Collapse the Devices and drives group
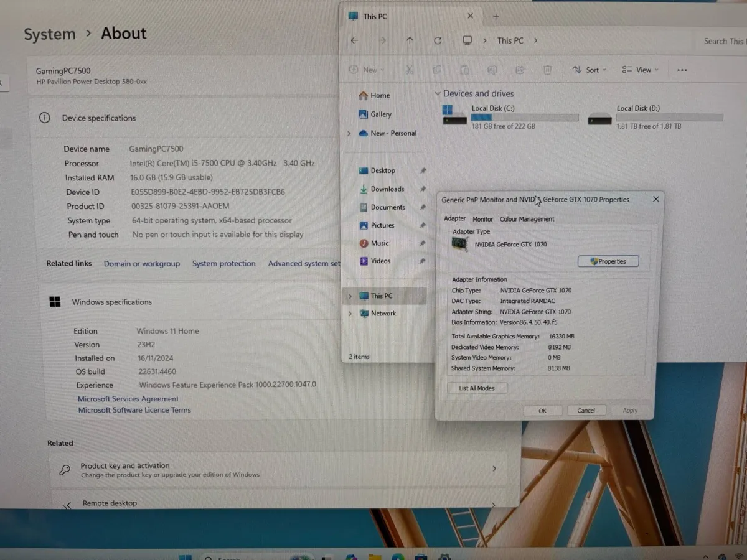Image resolution: width=747 pixels, height=560 pixels. 438,94
